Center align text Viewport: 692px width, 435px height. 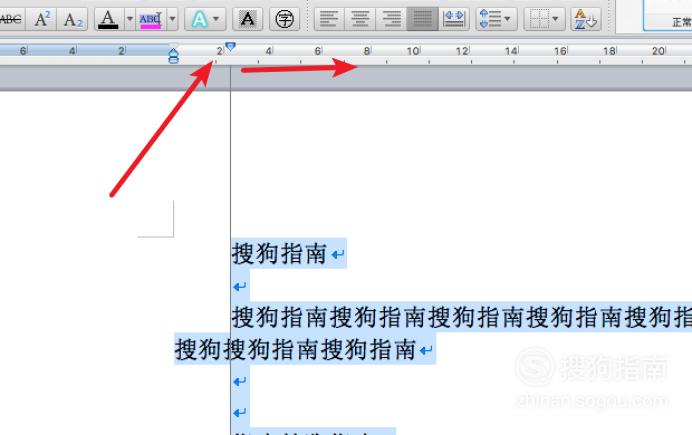(360, 19)
